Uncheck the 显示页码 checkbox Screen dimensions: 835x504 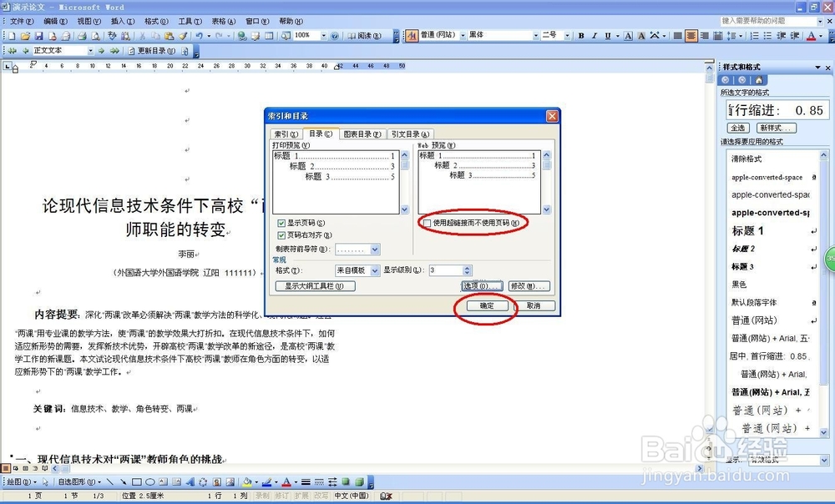pyautogui.click(x=281, y=223)
